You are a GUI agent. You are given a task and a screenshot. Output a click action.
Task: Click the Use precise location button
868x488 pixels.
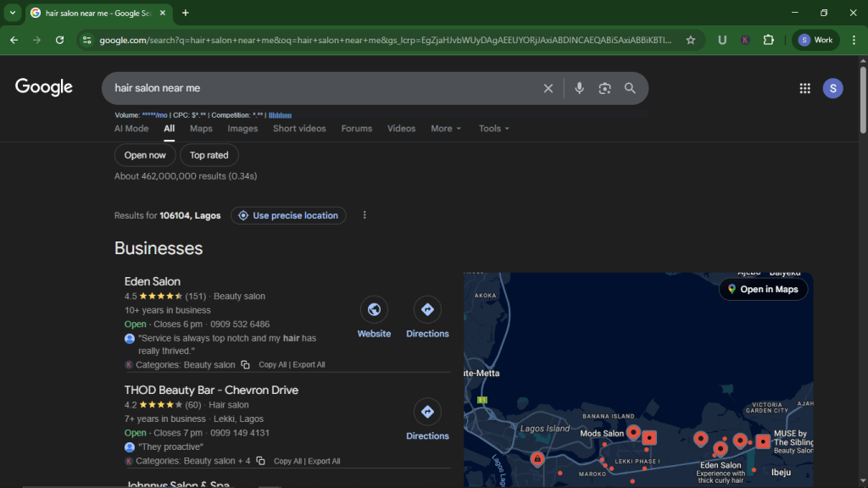[288, 215]
